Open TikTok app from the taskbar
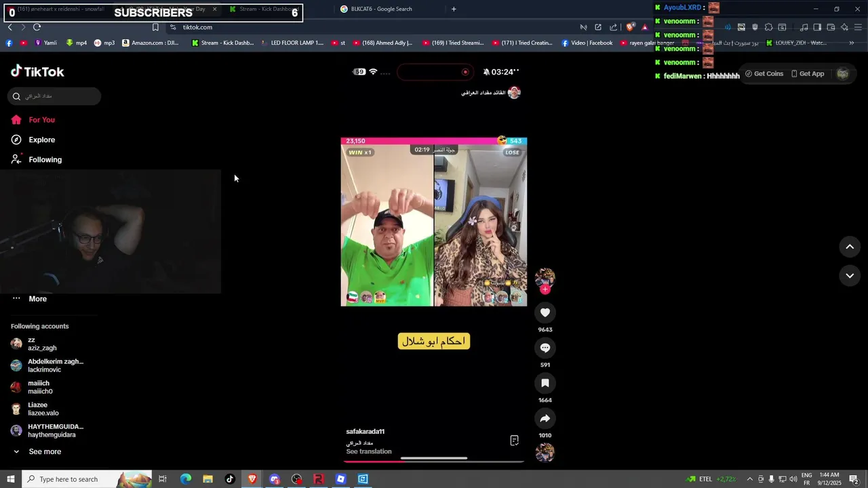 pos(230,479)
